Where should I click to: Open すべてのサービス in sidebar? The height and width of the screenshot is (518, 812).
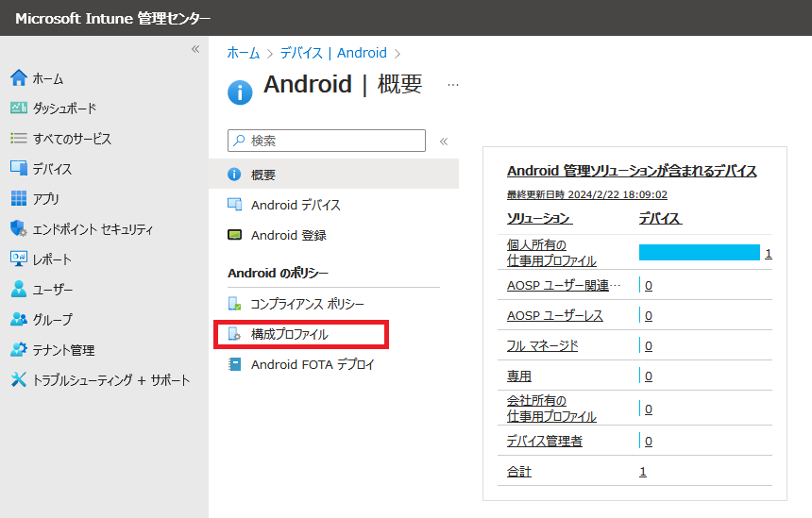pos(72,139)
